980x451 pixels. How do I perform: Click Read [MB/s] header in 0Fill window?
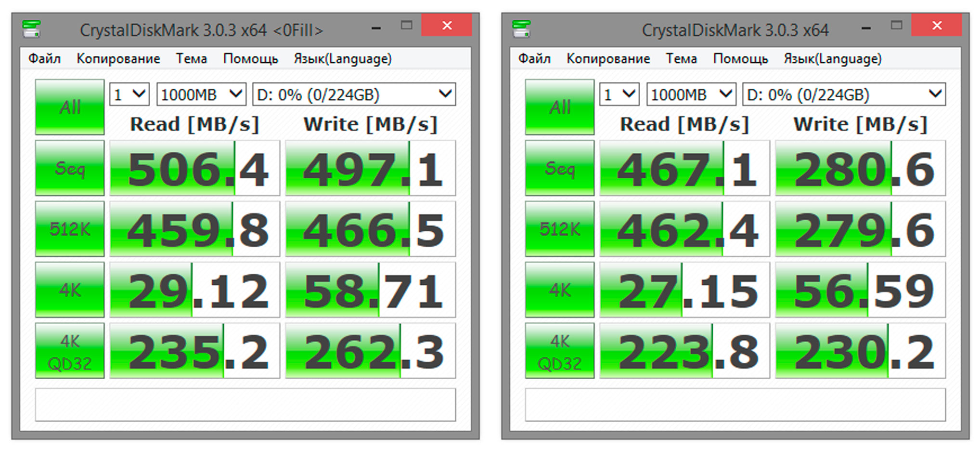pyautogui.click(x=194, y=124)
